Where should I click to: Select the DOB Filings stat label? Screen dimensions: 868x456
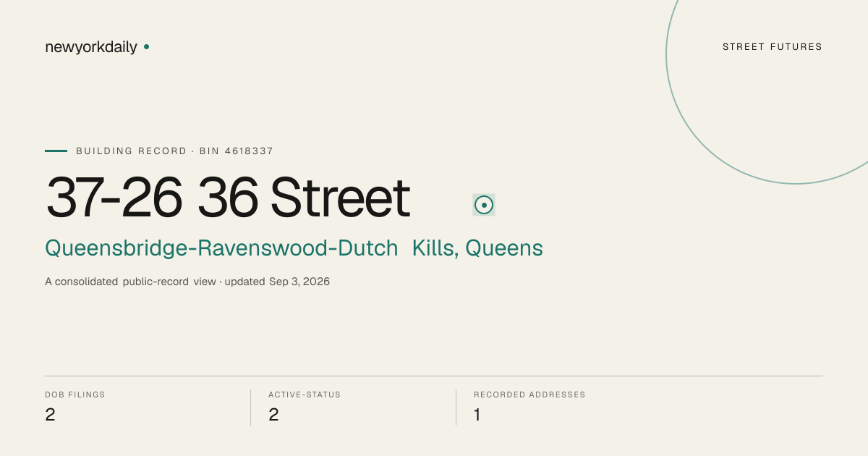coord(75,394)
